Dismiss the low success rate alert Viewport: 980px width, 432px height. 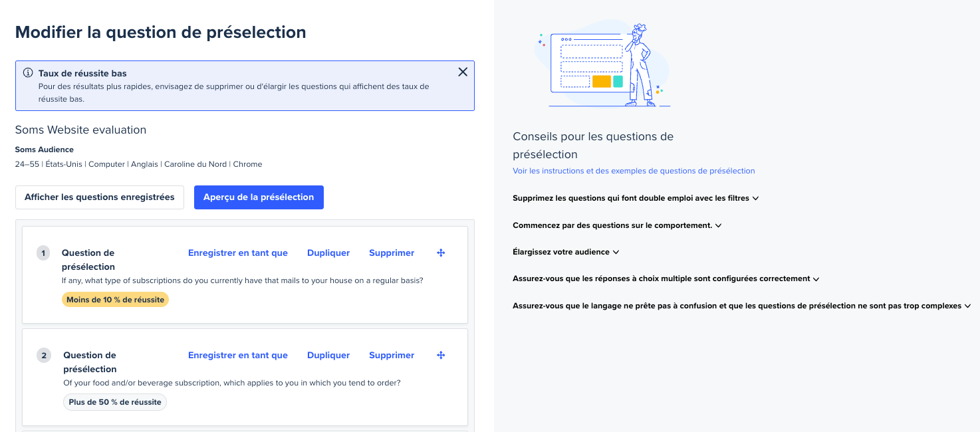click(463, 72)
